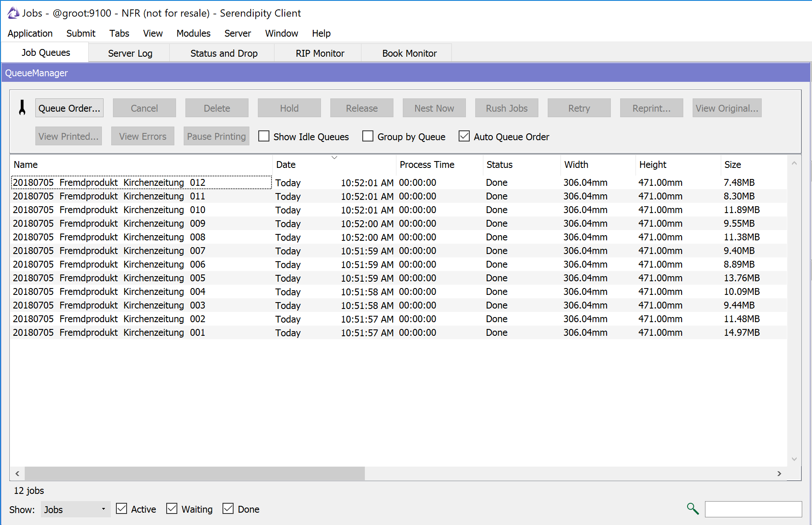Select job Kirchenzeitung 011
The width and height of the screenshot is (812, 525).
click(399, 196)
